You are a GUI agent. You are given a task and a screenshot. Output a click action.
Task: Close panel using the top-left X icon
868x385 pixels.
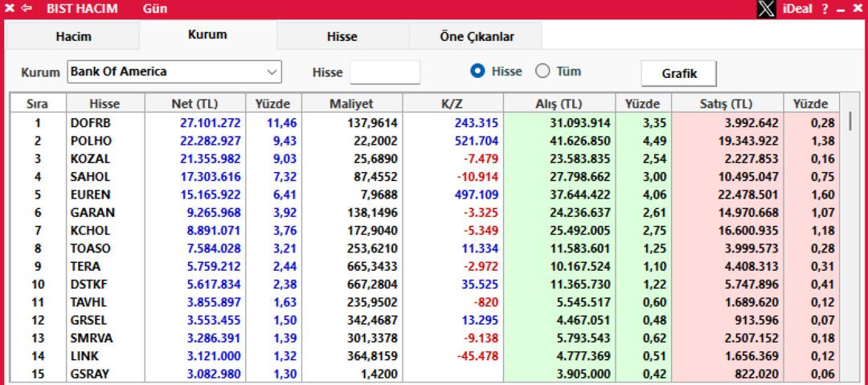coord(8,10)
